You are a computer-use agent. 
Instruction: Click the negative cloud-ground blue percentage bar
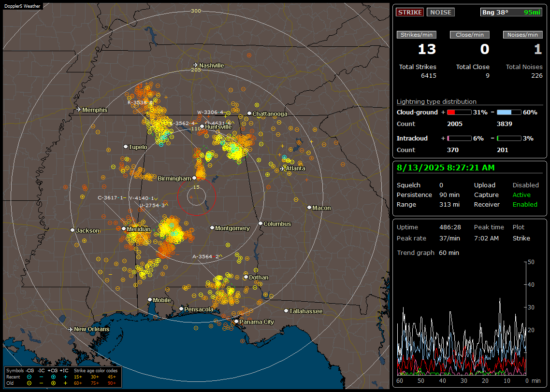pyautogui.click(x=509, y=112)
